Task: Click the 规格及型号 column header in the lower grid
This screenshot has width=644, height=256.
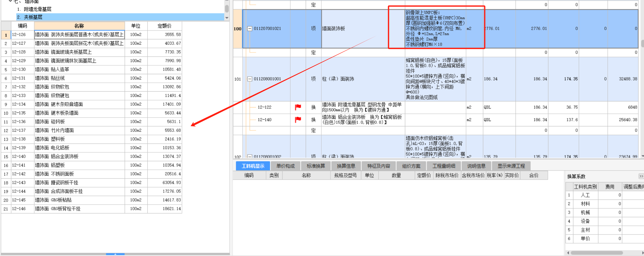Action: (x=346, y=175)
